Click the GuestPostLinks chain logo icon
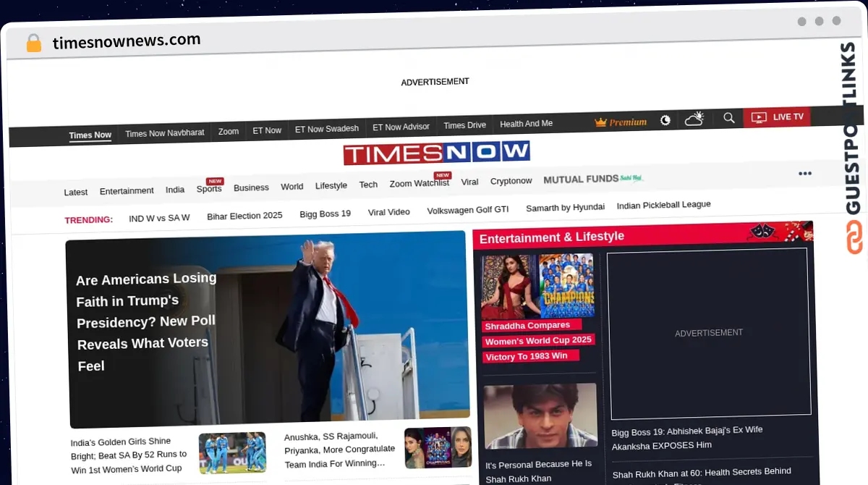 [x=854, y=237]
